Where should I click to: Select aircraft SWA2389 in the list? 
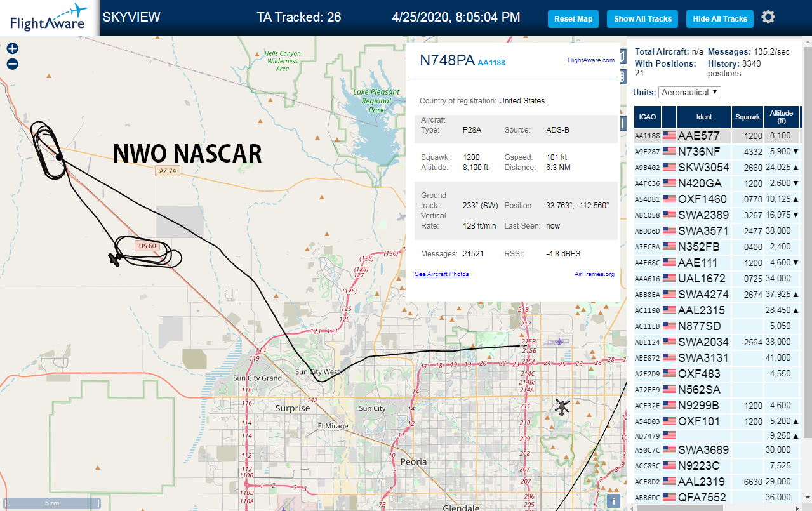coord(703,215)
